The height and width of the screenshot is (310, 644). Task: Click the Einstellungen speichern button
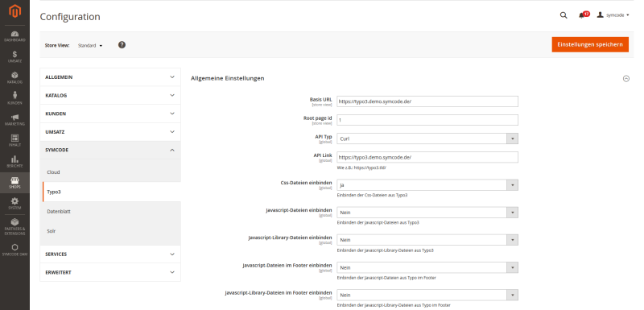(590, 44)
